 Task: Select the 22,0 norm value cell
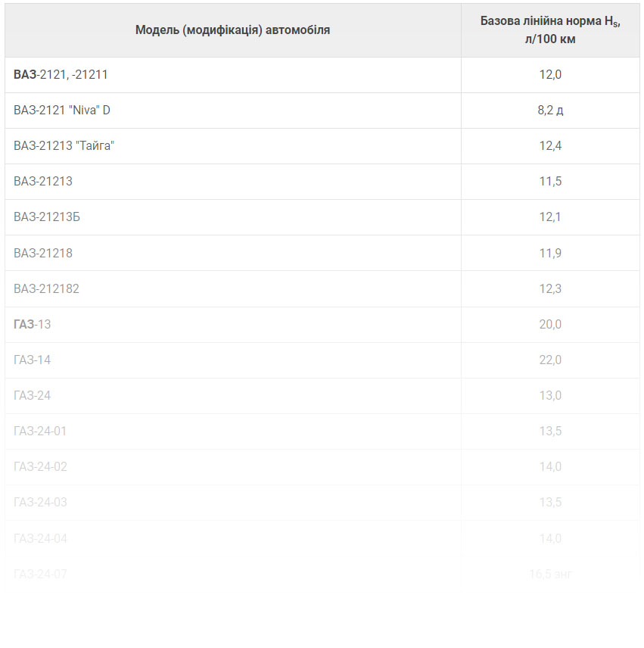[550, 360]
